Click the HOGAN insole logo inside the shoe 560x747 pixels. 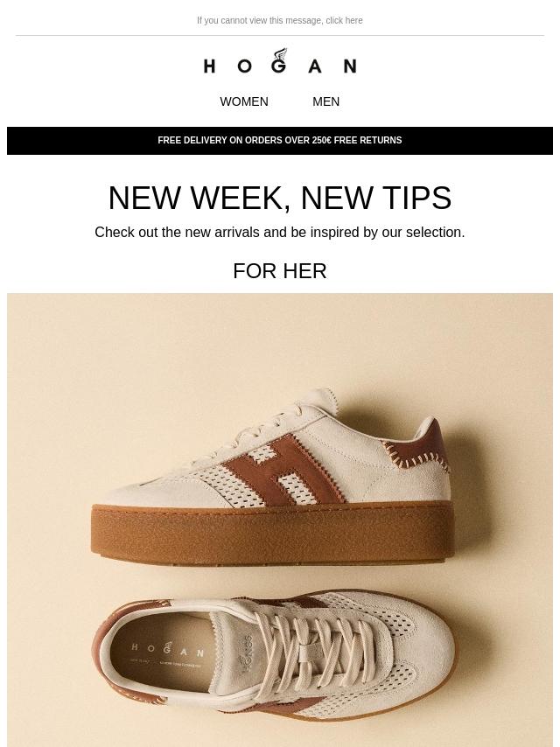[168, 649]
